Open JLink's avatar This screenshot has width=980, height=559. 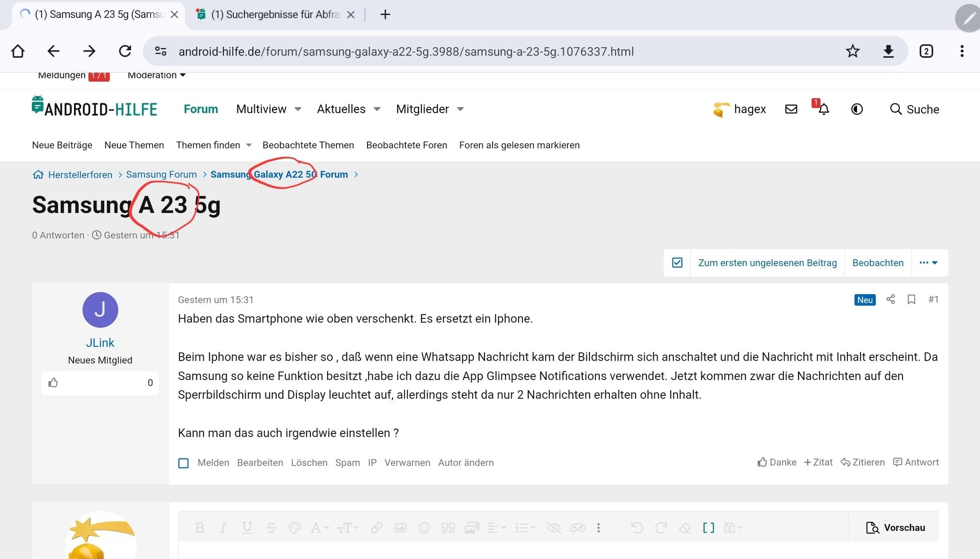pos(100,310)
